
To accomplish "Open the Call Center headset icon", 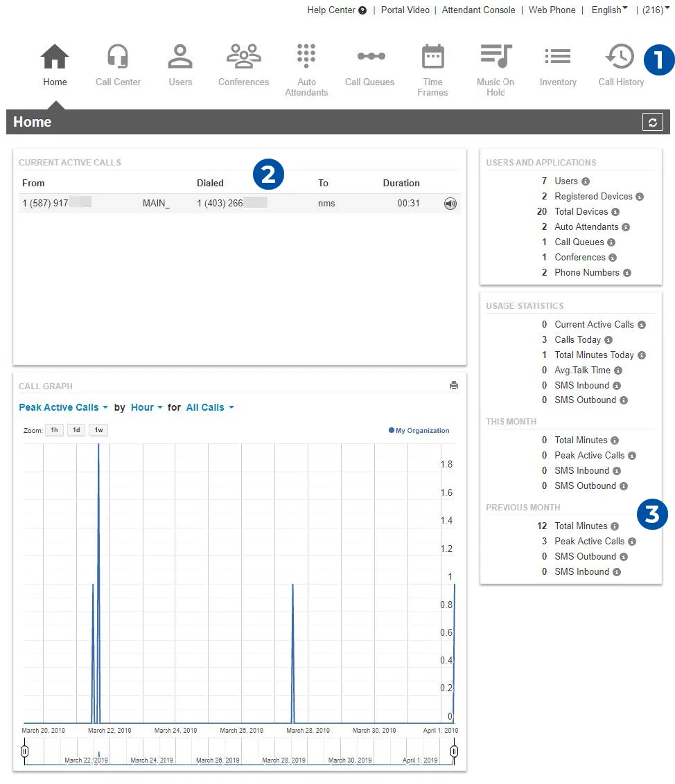I will (118, 56).
